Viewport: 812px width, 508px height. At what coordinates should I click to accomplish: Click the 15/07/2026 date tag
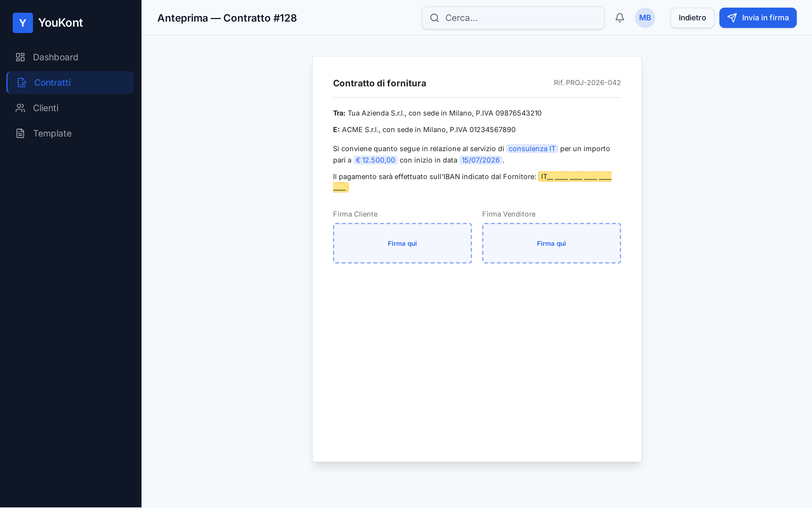tap(481, 160)
